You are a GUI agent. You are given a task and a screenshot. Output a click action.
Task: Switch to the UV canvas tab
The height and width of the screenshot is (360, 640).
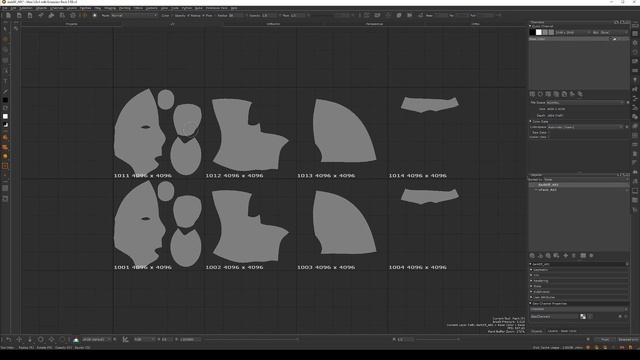pos(172,24)
